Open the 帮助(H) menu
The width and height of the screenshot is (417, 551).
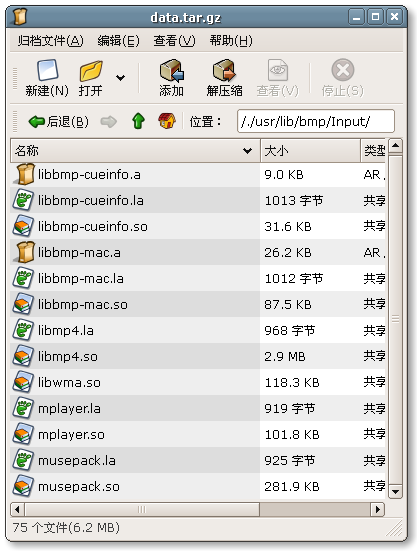pyautogui.click(x=231, y=41)
